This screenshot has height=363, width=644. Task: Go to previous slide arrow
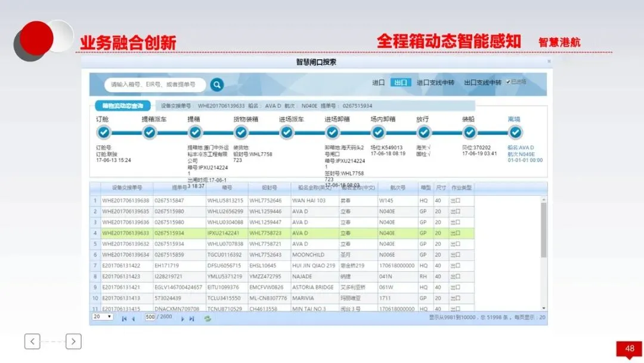point(32,342)
